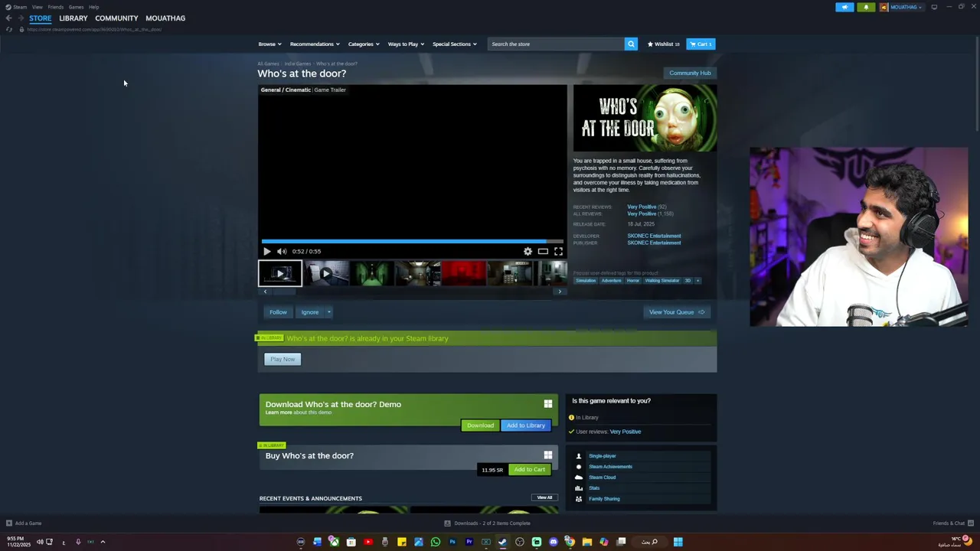Screen dimensions: 980x551
Task: Select the first trailer thumbnail
Action: (280, 273)
